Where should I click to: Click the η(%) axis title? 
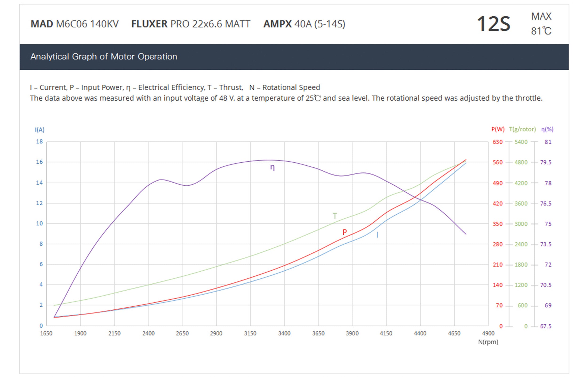tap(547, 129)
